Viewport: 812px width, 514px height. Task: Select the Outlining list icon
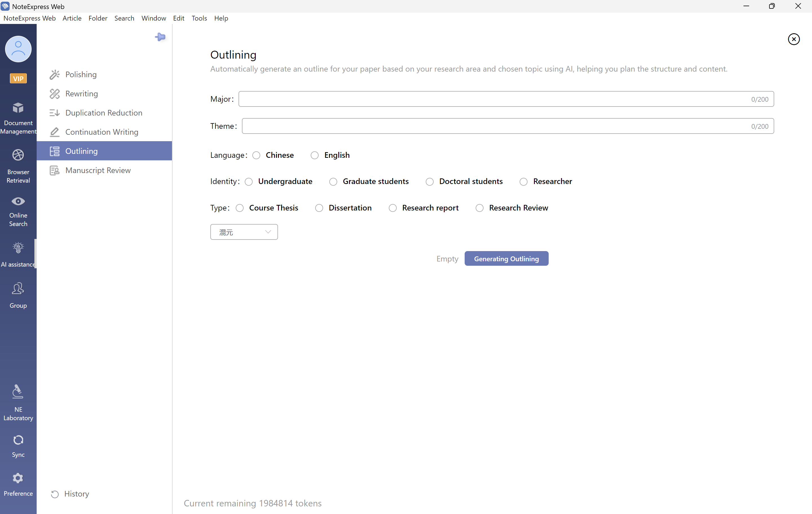(55, 151)
